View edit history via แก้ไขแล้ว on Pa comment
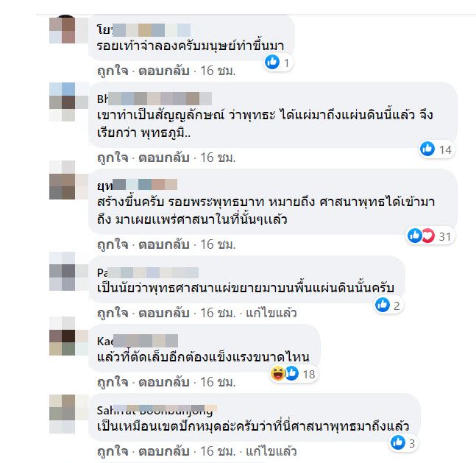 tap(271, 313)
